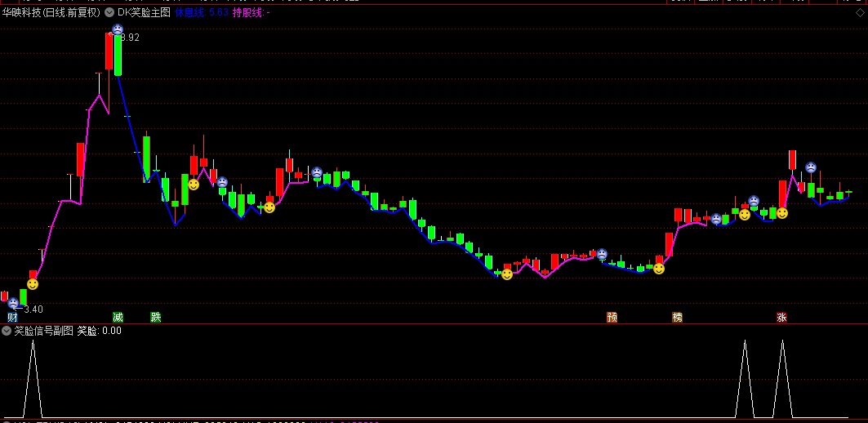Click the diamond icon at chart top-right corner
Image resolution: width=868 pixels, height=423 pixels.
[x=860, y=13]
